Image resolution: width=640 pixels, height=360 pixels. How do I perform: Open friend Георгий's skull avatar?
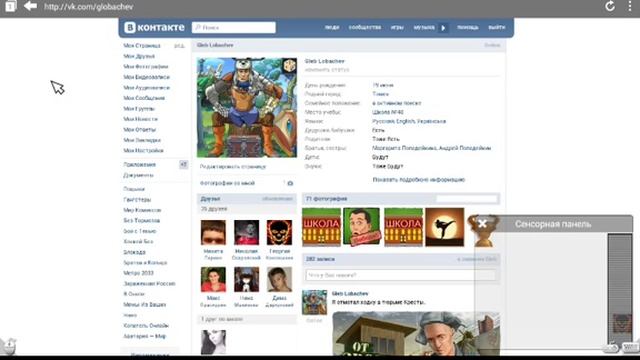click(x=279, y=233)
